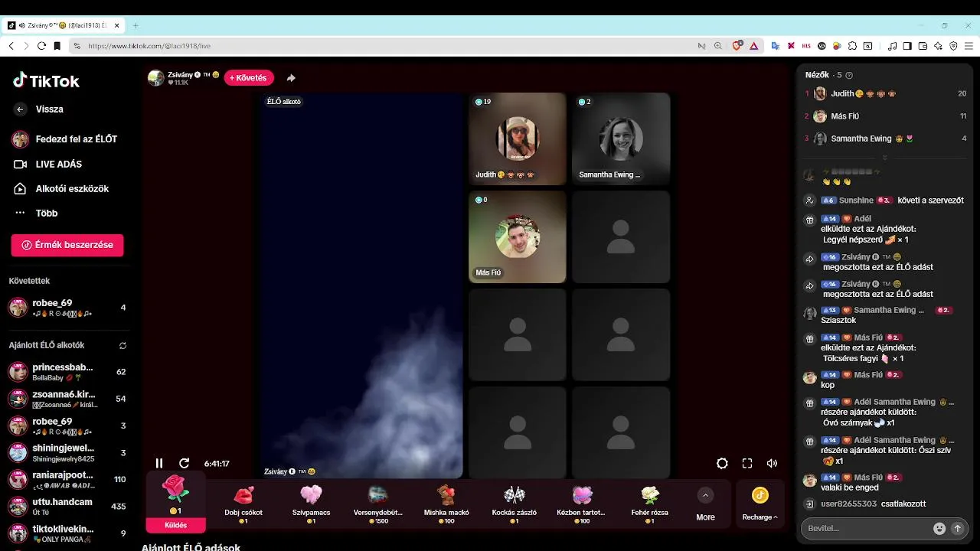The width and height of the screenshot is (980, 551).
Task: Click the TikTok logo
Action: 46,80
